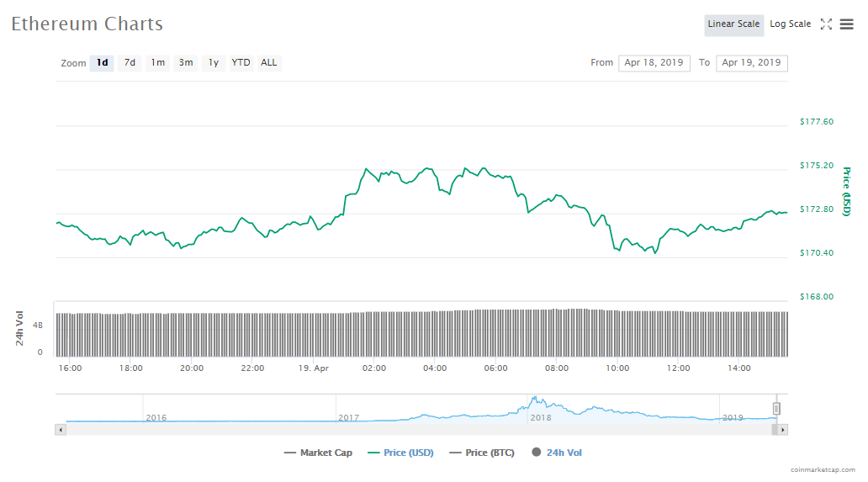Click the navigator scrollbar right arrow
868x482 pixels.
point(782,430)
